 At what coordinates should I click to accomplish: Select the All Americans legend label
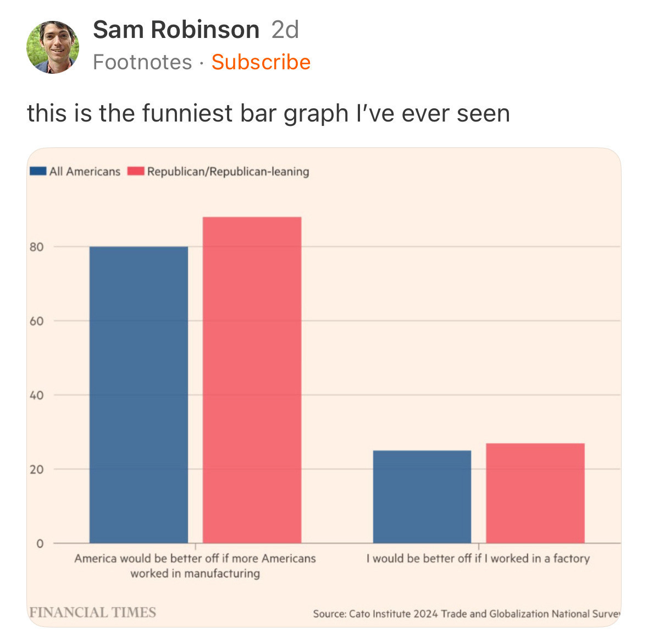(x=85, y=172)
